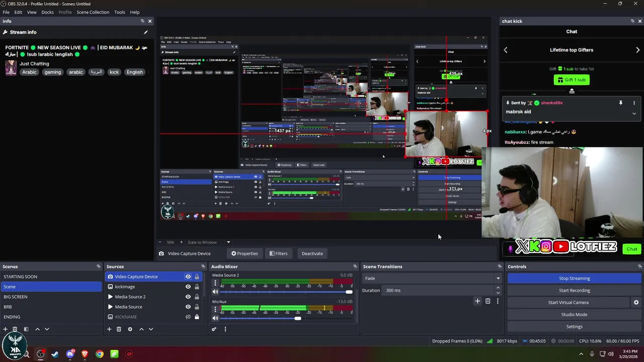Click Stop Streaming button
Screen dimensions: 644x362
(x=574, y=279)
